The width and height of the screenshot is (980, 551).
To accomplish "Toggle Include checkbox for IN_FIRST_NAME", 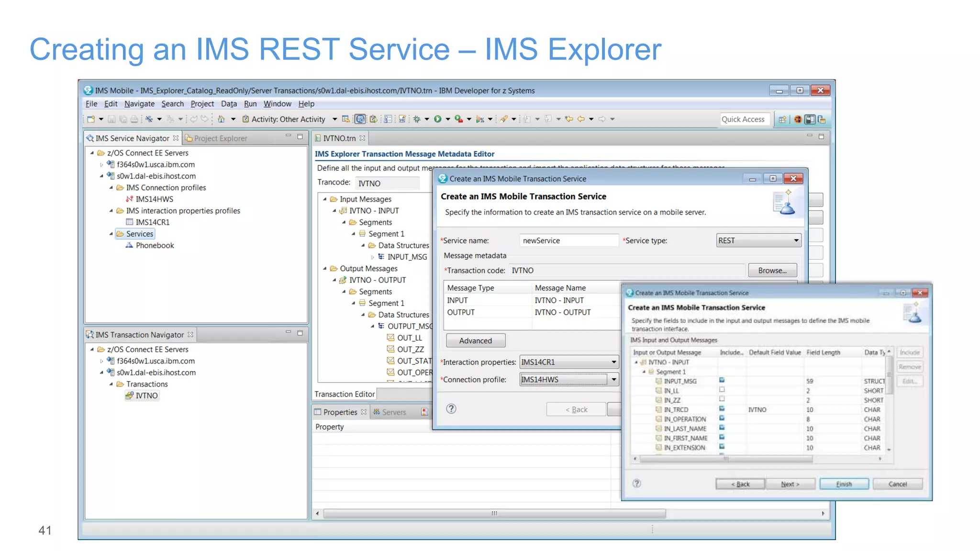I will pyautogui.click(x=722, y=437).
